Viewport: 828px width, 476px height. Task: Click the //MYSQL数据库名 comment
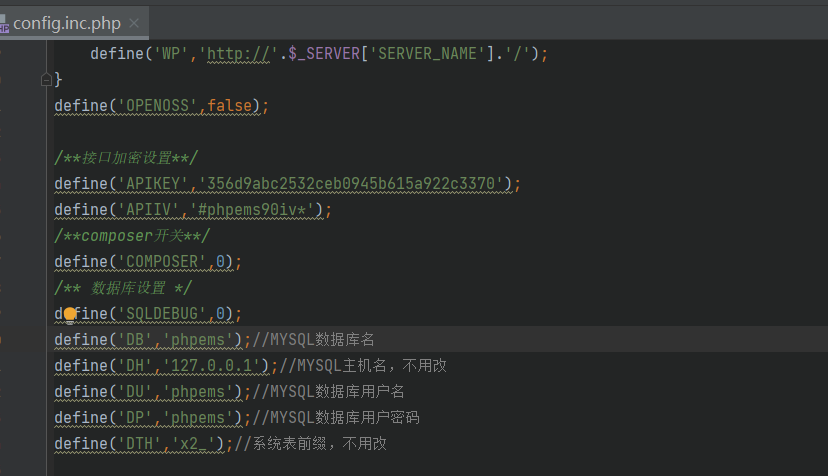click(x=313, y=340)
